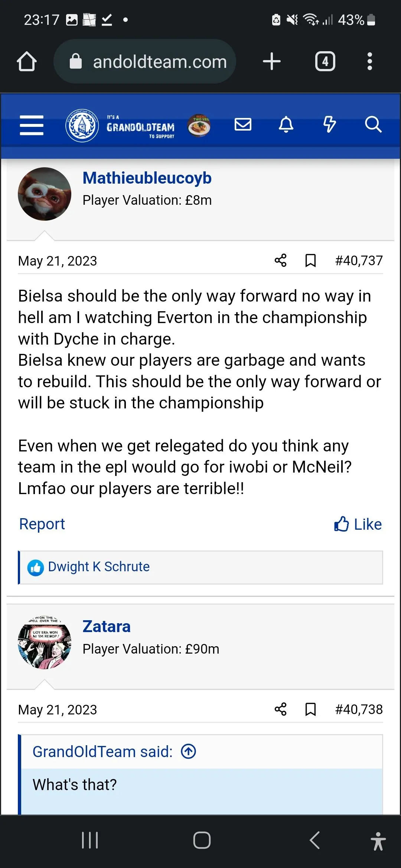Jump to GrandOldTeam's quoted post arrow
Viewport: 401px width, 868px height.
coord(189,752)
